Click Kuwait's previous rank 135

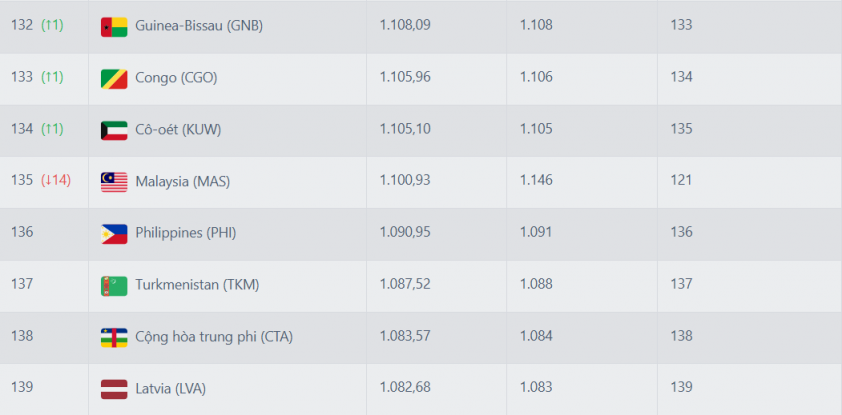click(x=681, y=129)
